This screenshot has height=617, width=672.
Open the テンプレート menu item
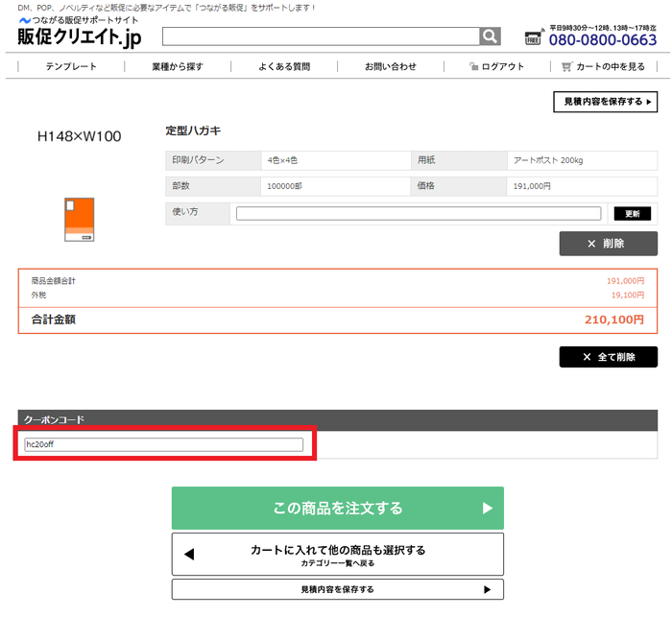coord(71,66)
